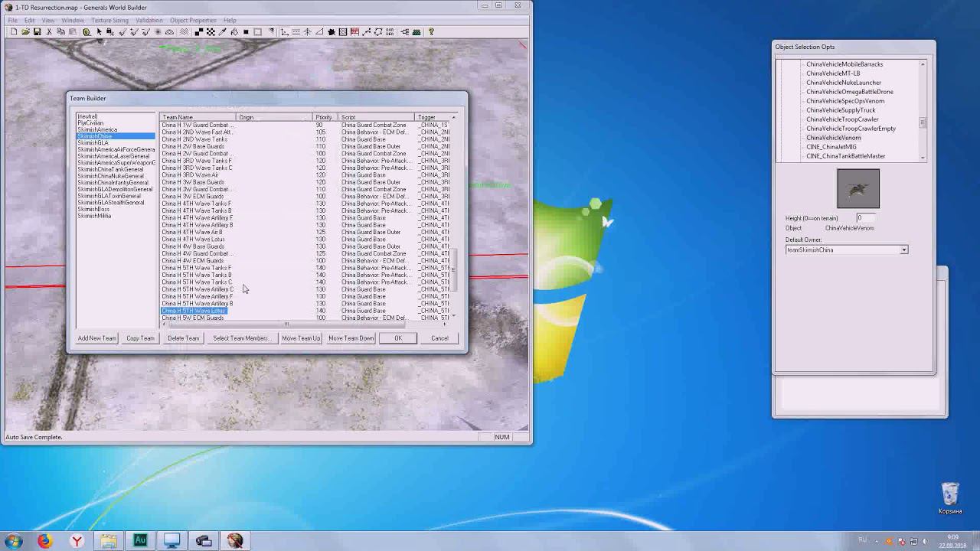
Task: Confirm Team Builder with OK
Action: pos(398,338)
